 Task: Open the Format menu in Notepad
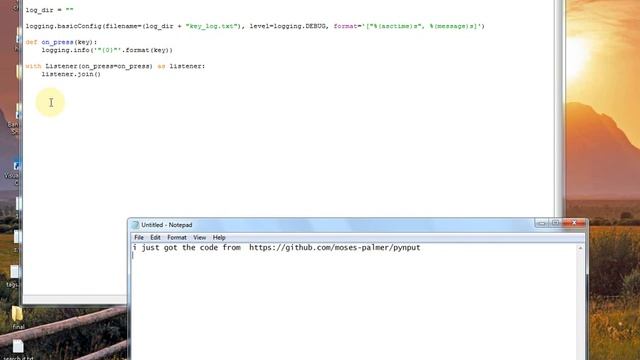click(x=177, y=238)
